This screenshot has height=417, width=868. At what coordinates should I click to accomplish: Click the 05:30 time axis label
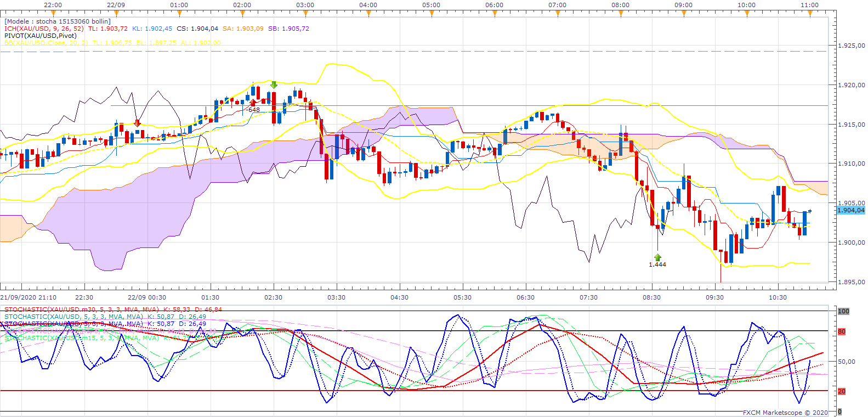click(x=462, y=297)
